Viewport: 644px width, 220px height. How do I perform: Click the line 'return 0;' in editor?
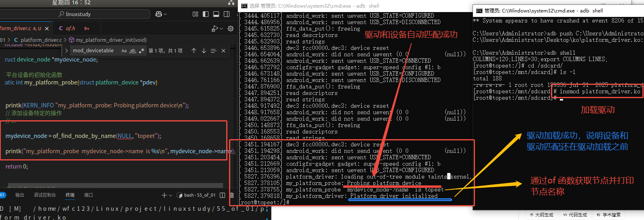point(17,167)
